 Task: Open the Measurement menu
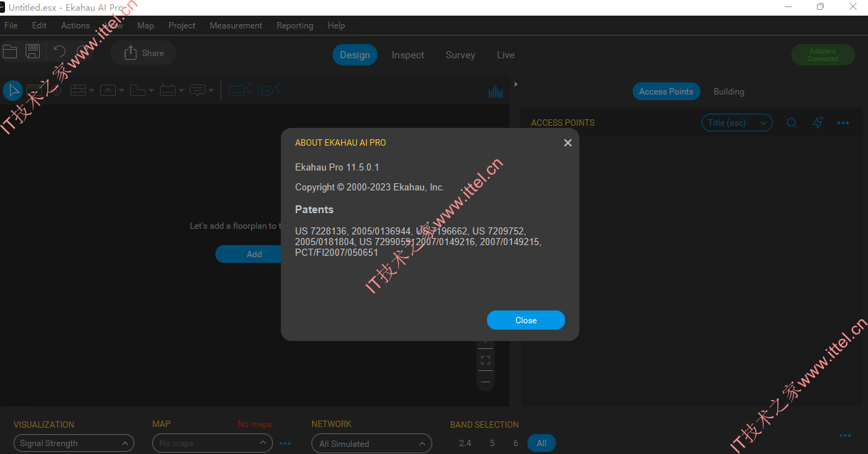(236, 26)
